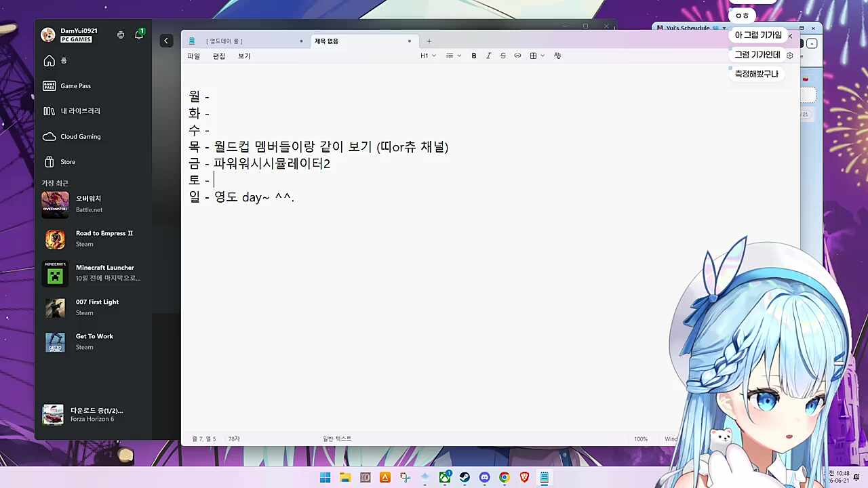Viewport: 868px width, 488px height.
Task: Open Discord from taskbar
Action: pyautogui.click(x=484, y=478)
